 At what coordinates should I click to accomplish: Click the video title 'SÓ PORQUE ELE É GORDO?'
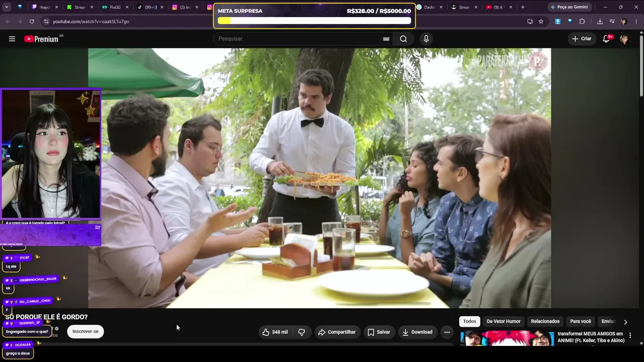click(47, 317)
